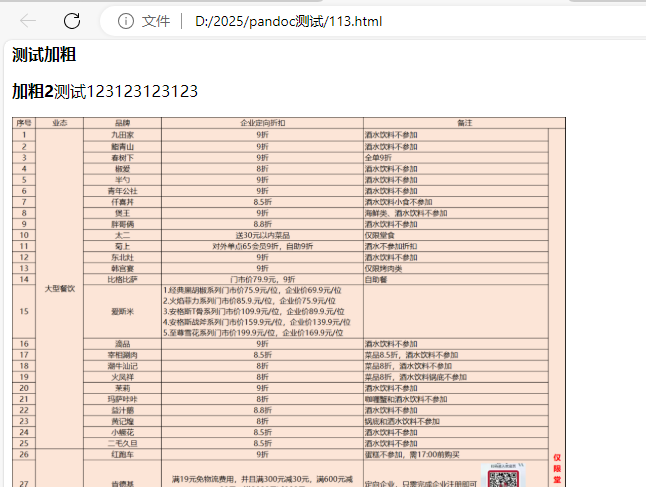This screenshot has height=487, width=646.
Task: Click the brand cell 爱斯米
Action: click(x=122, y=311)
